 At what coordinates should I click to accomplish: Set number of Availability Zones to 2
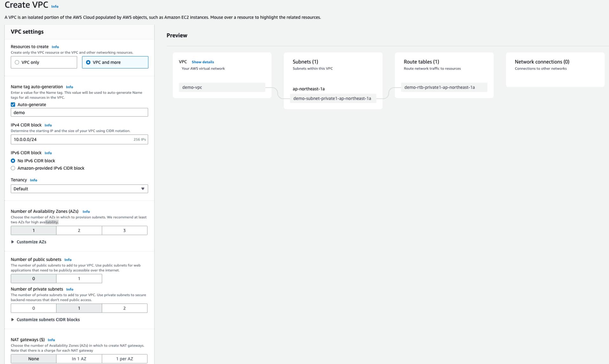pos(79,231)
